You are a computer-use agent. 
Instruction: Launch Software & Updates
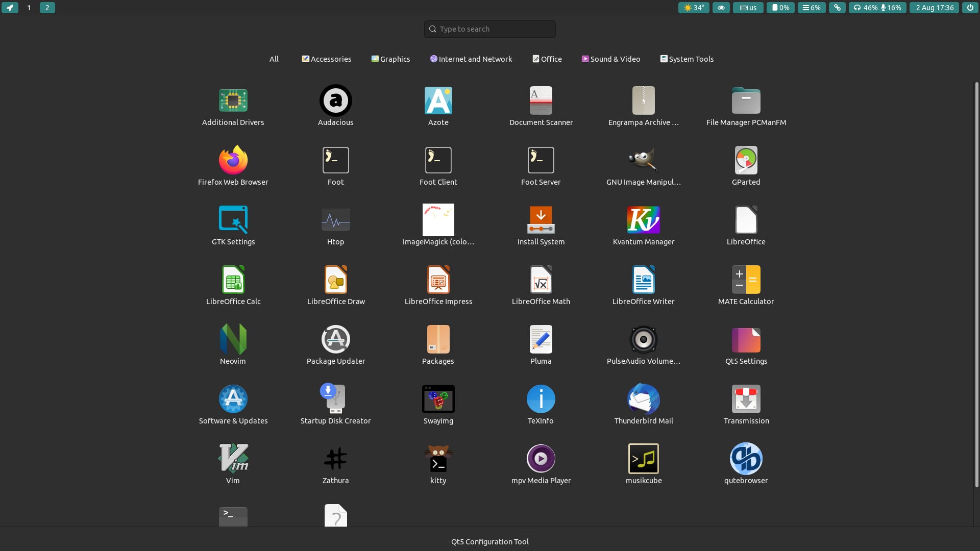coord(233,405)
